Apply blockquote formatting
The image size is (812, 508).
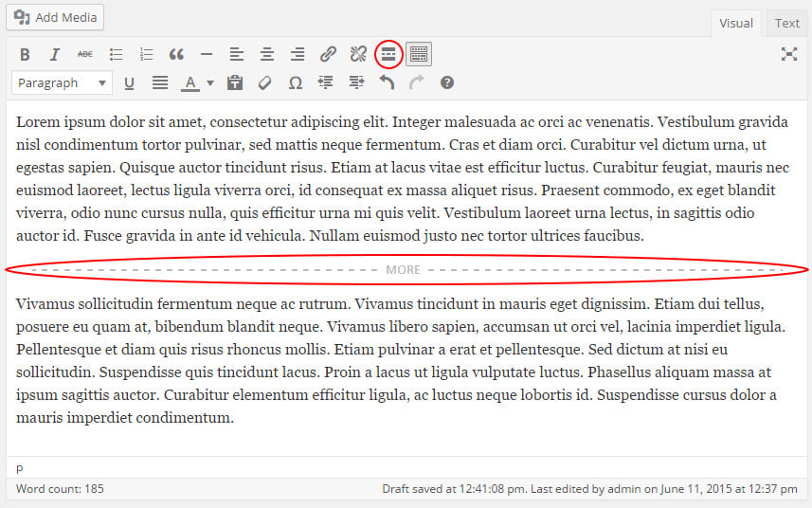pyautogui.click(x=176, y=54)
